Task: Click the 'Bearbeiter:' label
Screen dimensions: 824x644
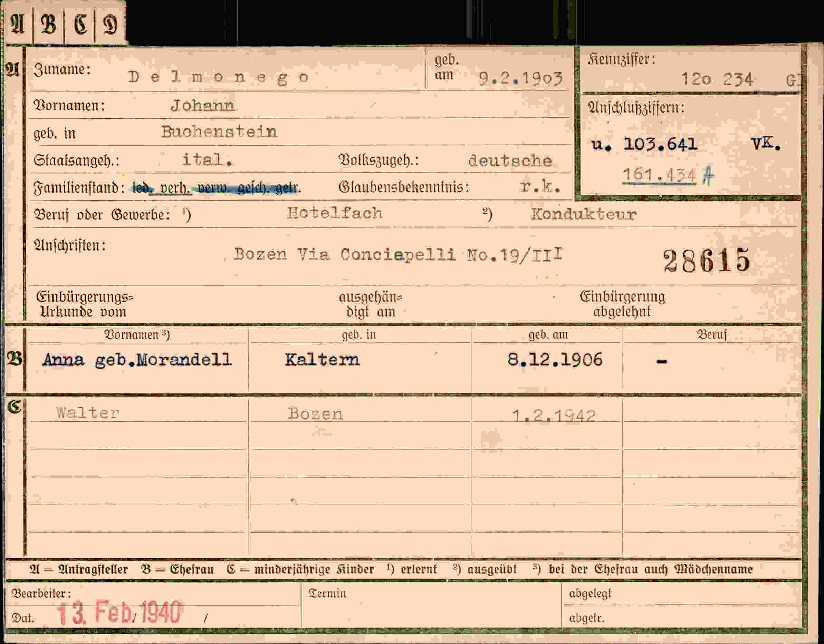Action: coord(41,594)
